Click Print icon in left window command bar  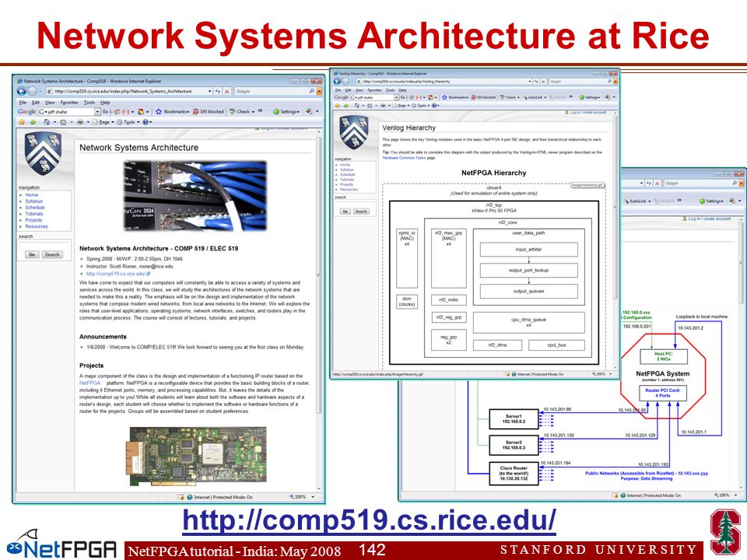80,122
